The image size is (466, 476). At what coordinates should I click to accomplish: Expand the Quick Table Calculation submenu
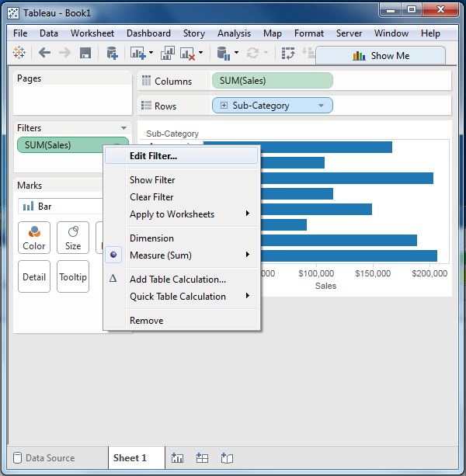[x=178, y=297]
